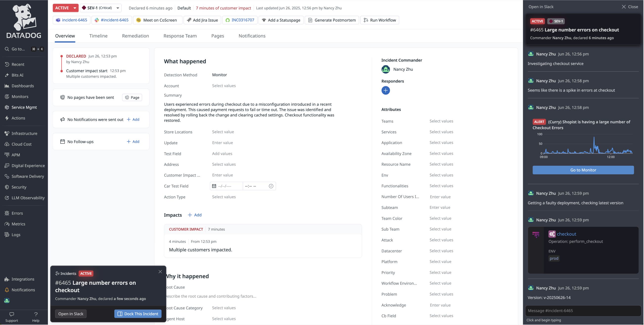Click the Message #incident-6465 input field
Screen dimensions: 644x325
coord(582,310)
